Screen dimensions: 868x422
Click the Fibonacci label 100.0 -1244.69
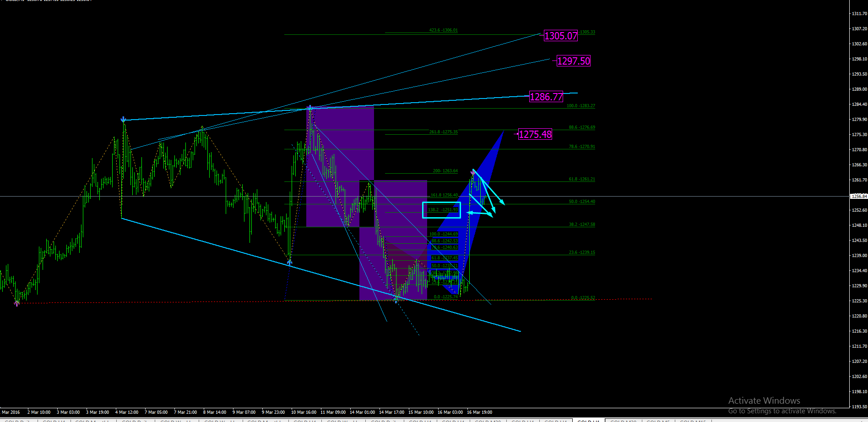pyautogui.click(x=443, y=234)
